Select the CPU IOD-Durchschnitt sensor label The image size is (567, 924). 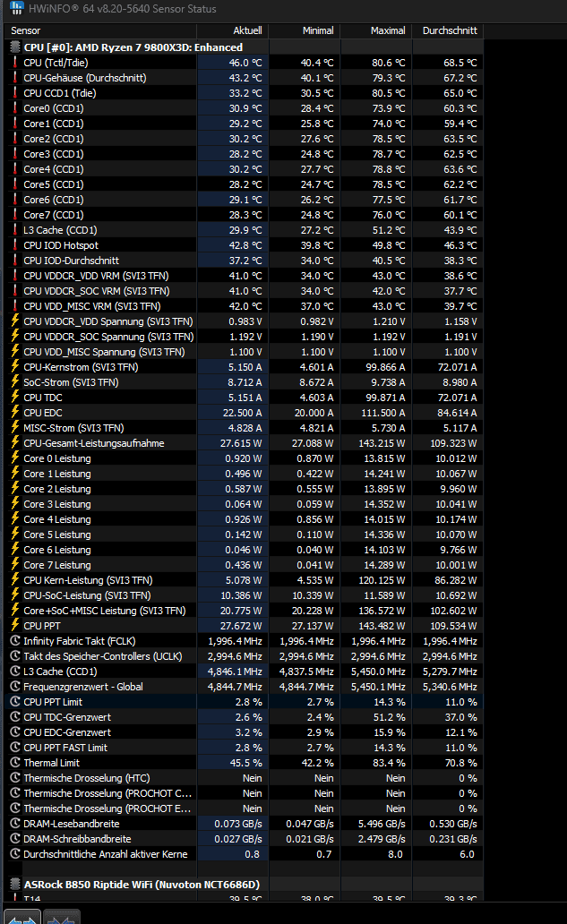(x=72, y=261)
